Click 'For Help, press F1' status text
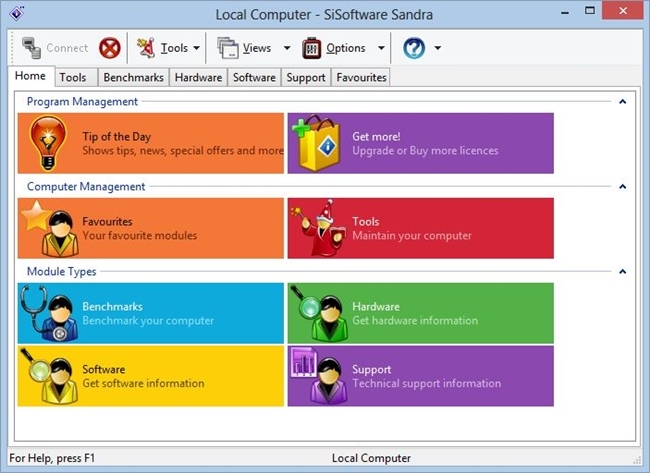Viewport: 650px width, 473px height. click(x=52, y=458)
